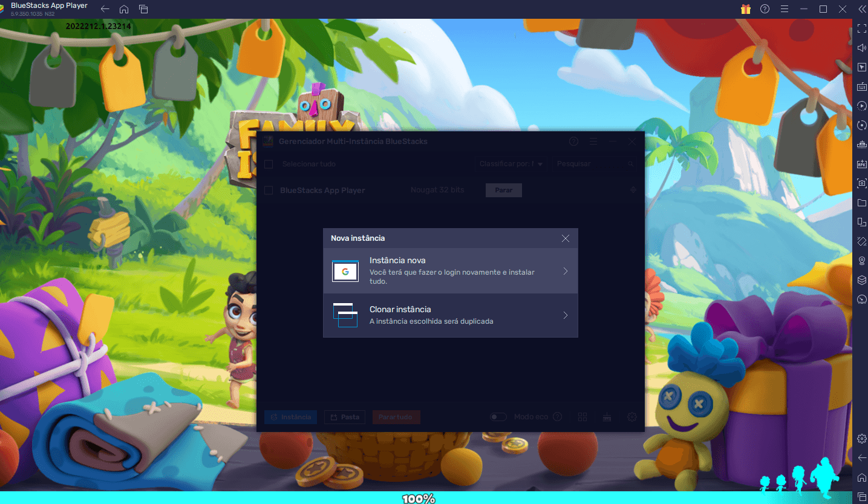This screenshot has height=504, width=868.
Task: Tick the BlueStacks App Player instance checkbox
Action: tap(269, 190)
